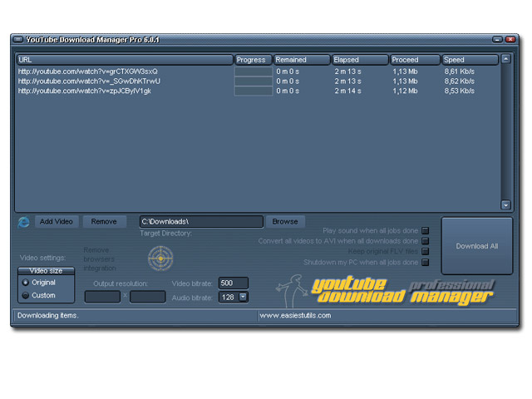Open the Audio bitrate dropdown

243,297
